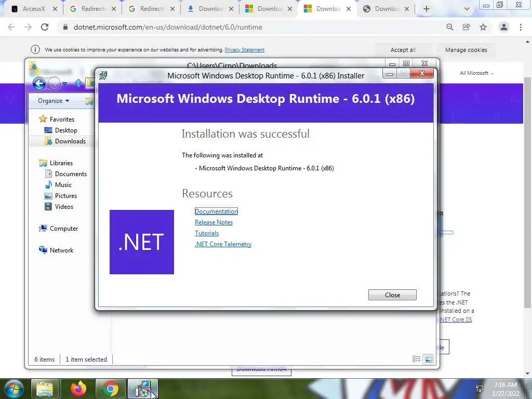Select Downloads in Explorer sidebar
Screen dimensions: 532x399
point(65,141)
